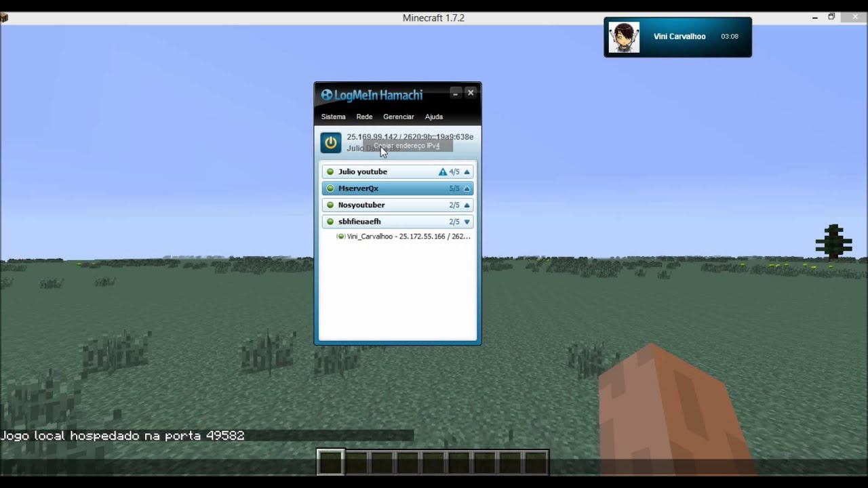Screen dimensions: 868x488
Task: Open the Rede menu
Action: [364, 117]
